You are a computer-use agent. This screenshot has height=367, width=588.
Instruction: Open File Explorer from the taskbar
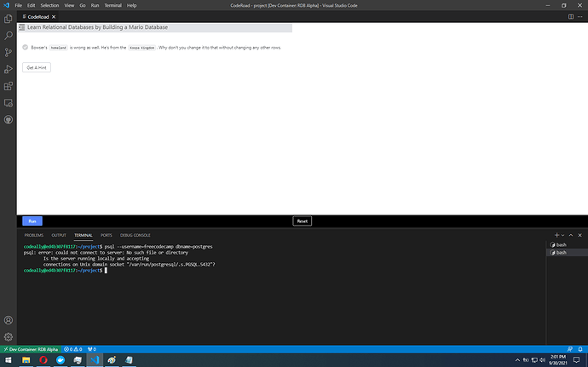pos(26,360)
